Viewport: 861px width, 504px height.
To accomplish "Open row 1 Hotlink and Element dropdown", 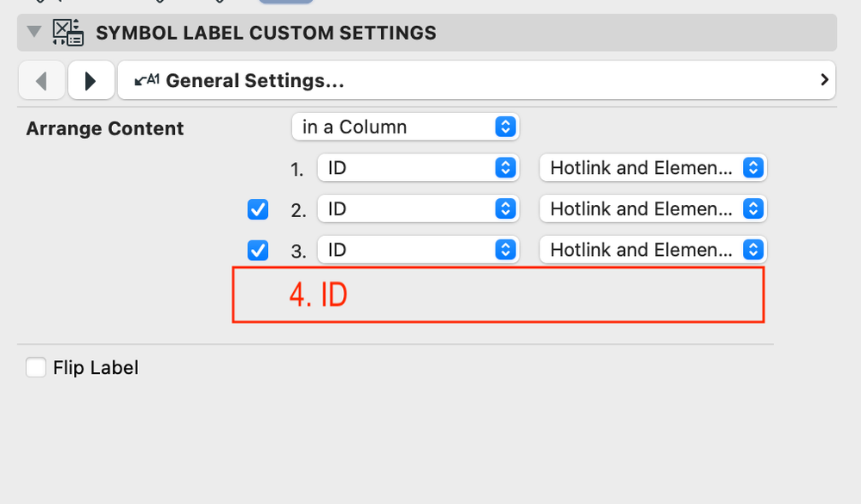I will [x=652, y=168].
